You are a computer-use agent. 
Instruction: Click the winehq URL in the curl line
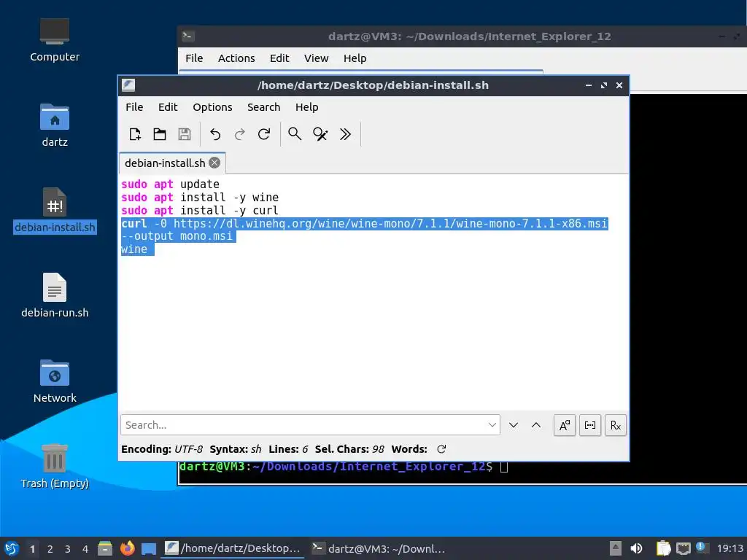(390, 223)
